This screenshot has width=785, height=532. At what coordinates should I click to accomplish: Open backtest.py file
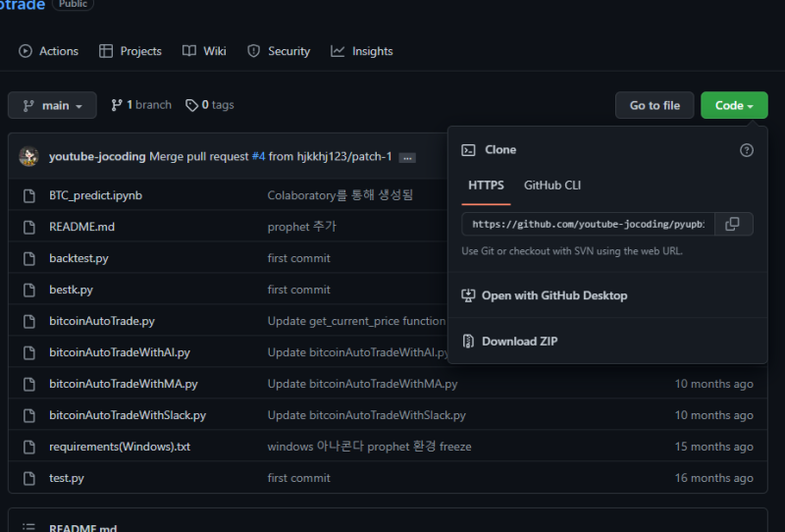point(78,258)
